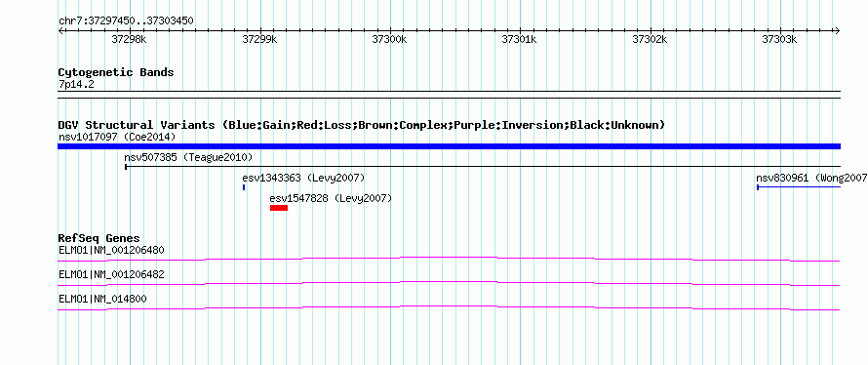868x365 pixels.
Task: Click the left arrowhead of the ruler
Action: tap(60, 31)
